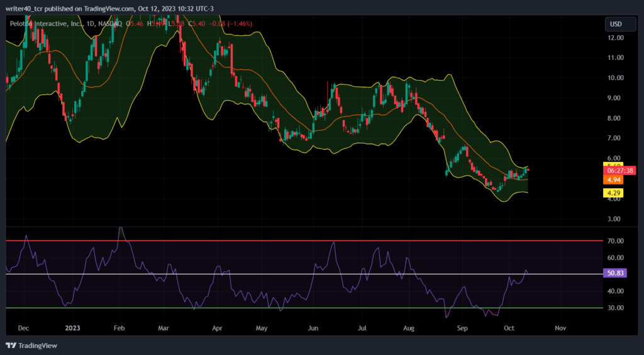The width and height of the screenshot is (644, 355).
Task: Select the white RSI 50 midline
Action: pos(304,274)
